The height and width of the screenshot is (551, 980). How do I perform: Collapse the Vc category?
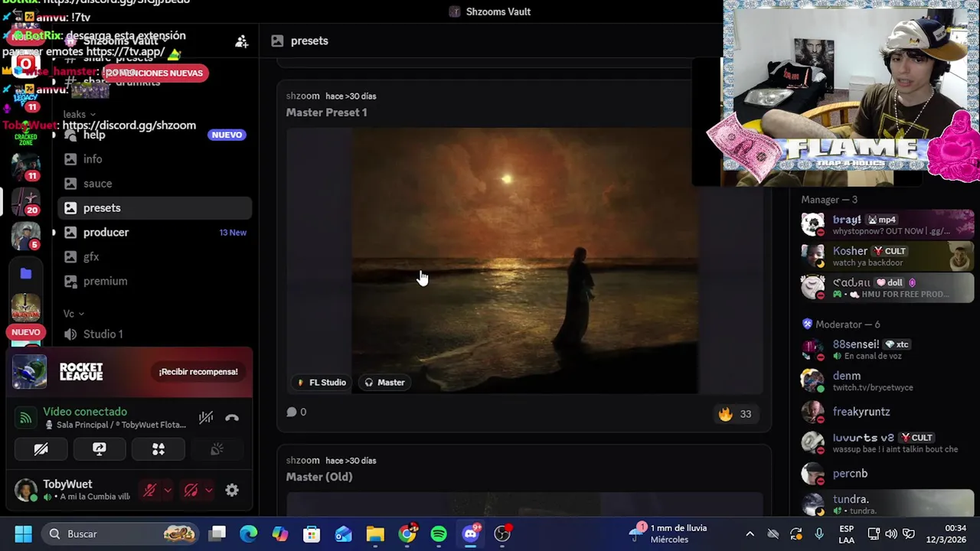pos(73,314)
